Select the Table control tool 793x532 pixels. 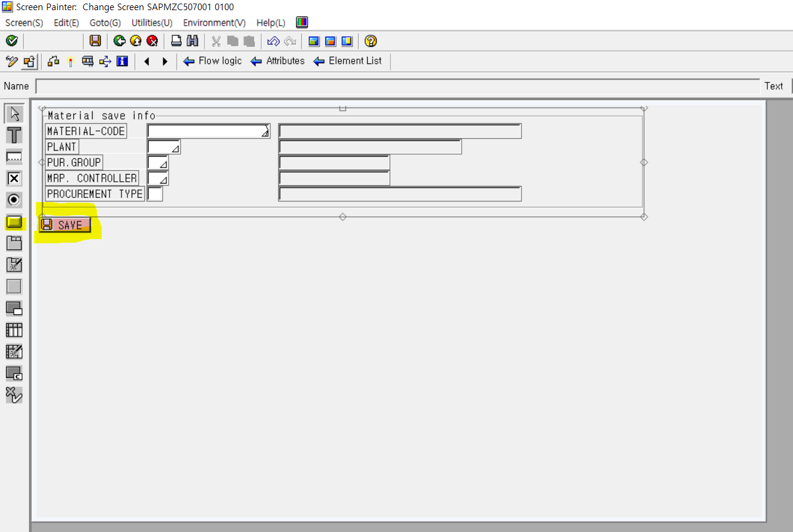(x=14, y=330)
